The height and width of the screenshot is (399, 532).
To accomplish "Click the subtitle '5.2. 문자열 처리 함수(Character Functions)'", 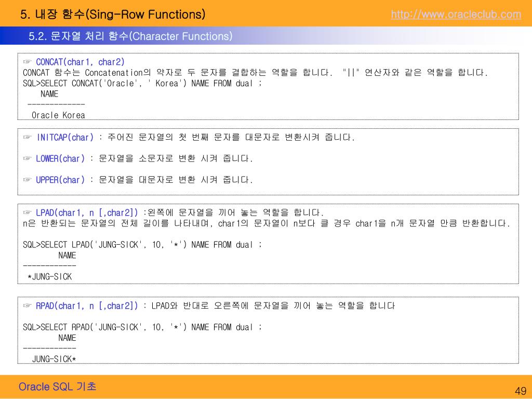I will (x=130, y=36).
